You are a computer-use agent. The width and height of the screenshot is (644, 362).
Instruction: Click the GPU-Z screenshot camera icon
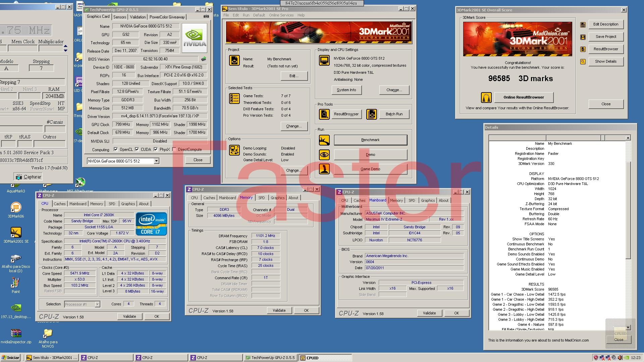coord(206,16)
